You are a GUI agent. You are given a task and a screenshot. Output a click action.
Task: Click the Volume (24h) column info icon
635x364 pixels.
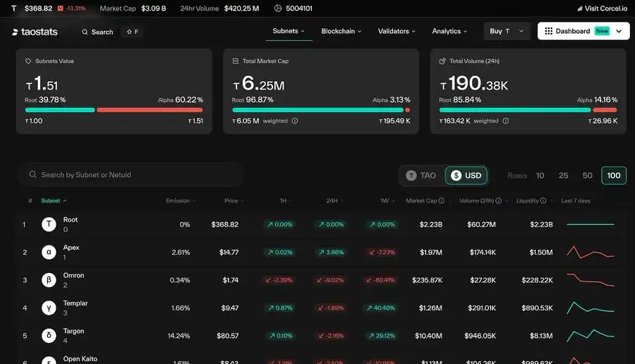pos(498,201)
